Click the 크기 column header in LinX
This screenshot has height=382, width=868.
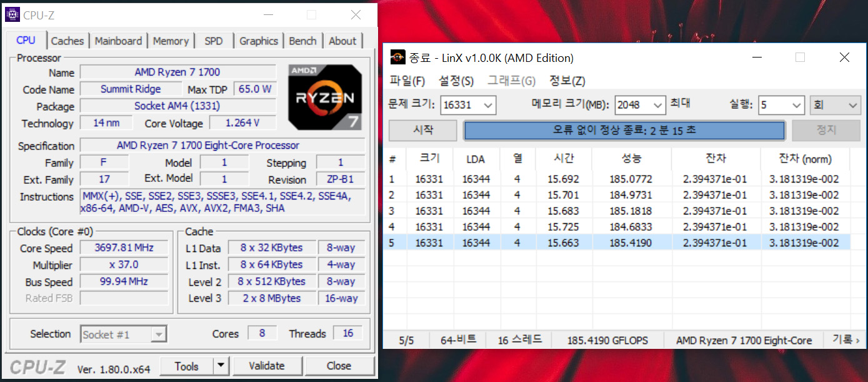tap(429, 159)
